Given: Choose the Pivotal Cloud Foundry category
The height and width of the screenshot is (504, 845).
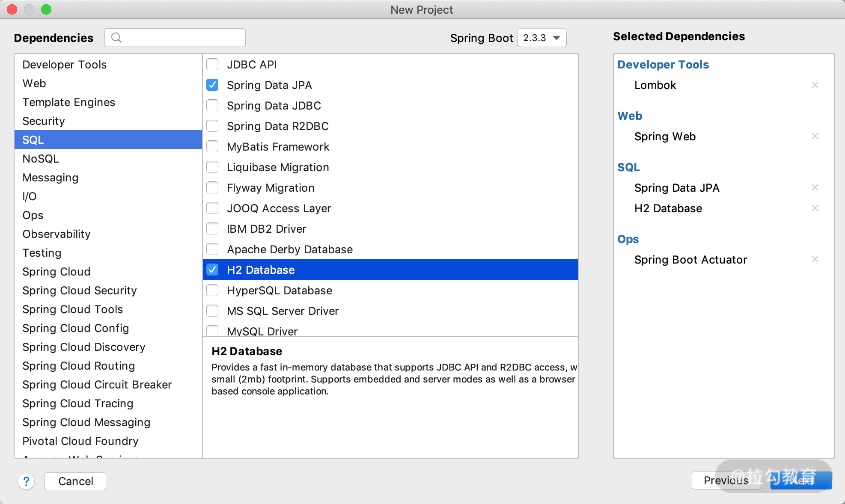Looking at the screenshot, I should coord(108,441).
